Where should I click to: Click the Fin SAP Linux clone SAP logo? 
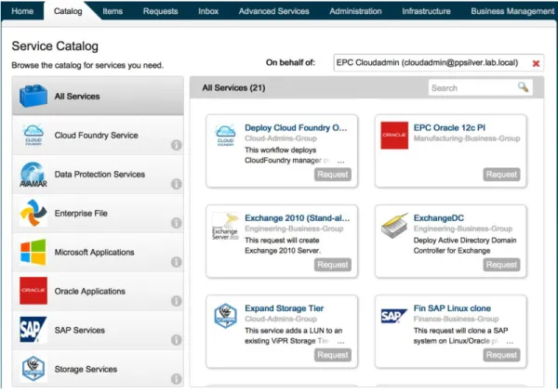pos(394,316)
